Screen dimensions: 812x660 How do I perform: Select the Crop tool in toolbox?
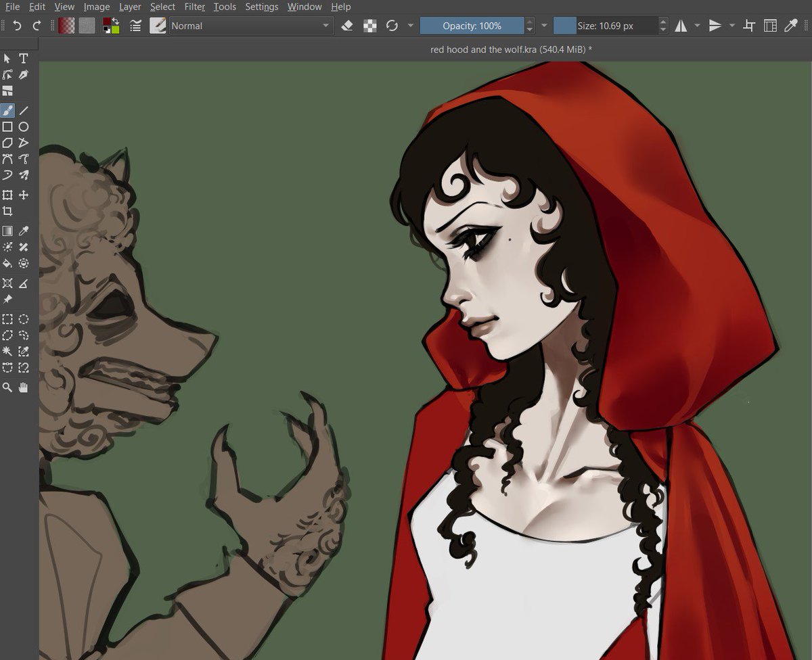point(7,211)
